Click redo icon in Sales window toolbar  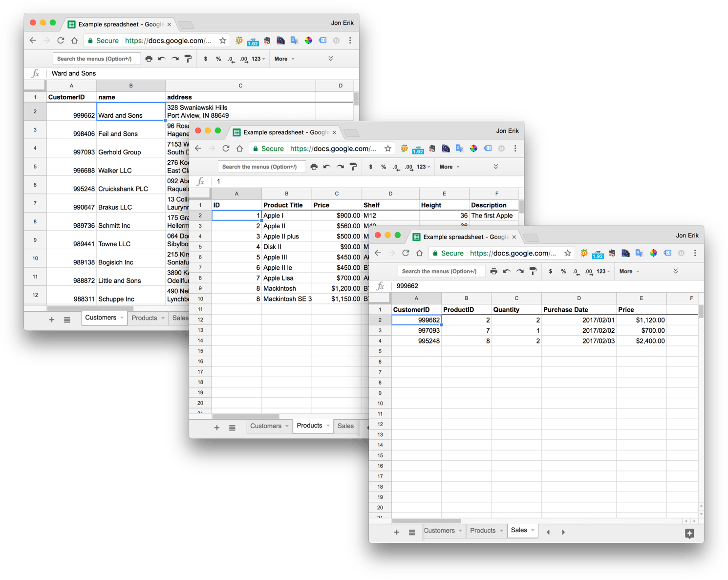[520, 271]
